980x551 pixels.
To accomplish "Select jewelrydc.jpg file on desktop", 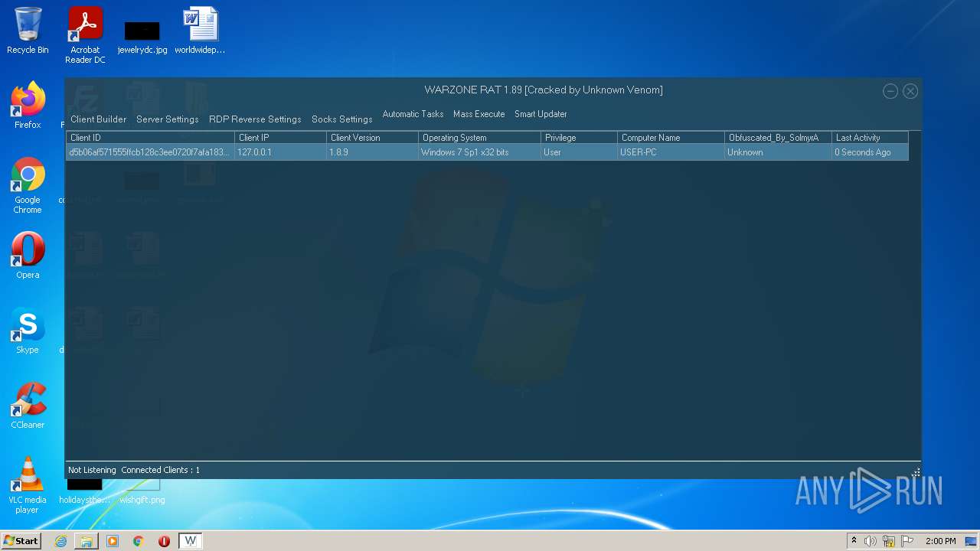I will pyautogui.click(x=142, y=37).
